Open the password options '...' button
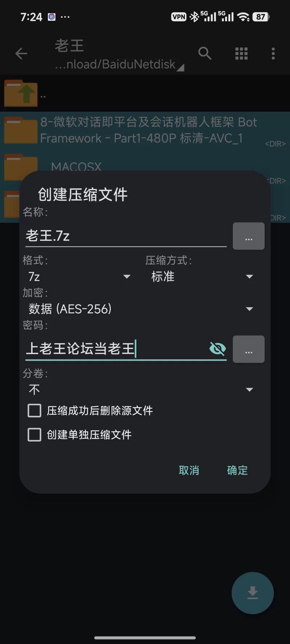290x644 pixels. coord(248,349)
